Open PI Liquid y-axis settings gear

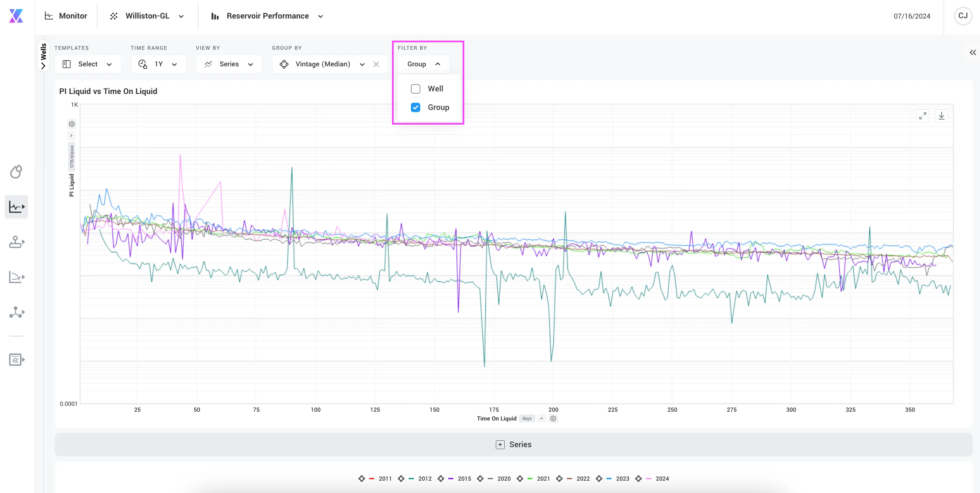tap(72, 124)
